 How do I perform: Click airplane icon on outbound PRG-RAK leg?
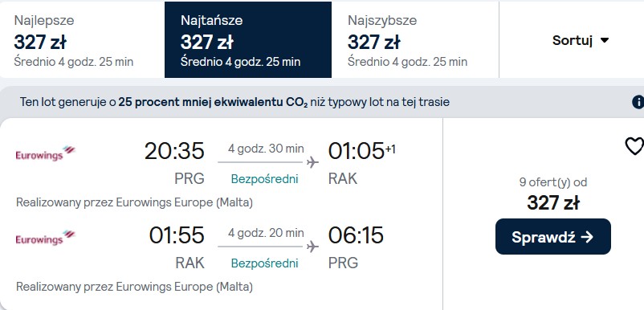pos(312,162)
